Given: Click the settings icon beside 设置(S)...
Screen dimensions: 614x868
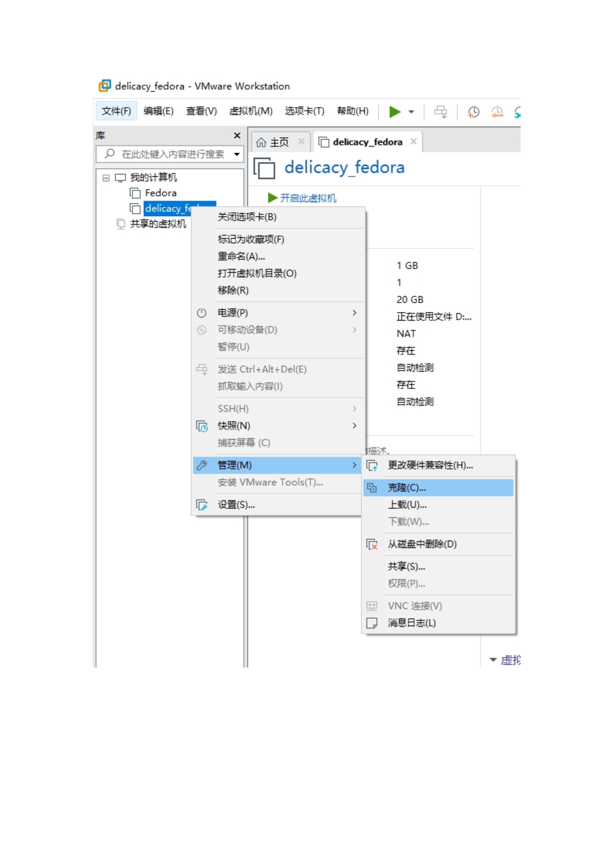Looking at the screenshot, I should tap(202, 505).
